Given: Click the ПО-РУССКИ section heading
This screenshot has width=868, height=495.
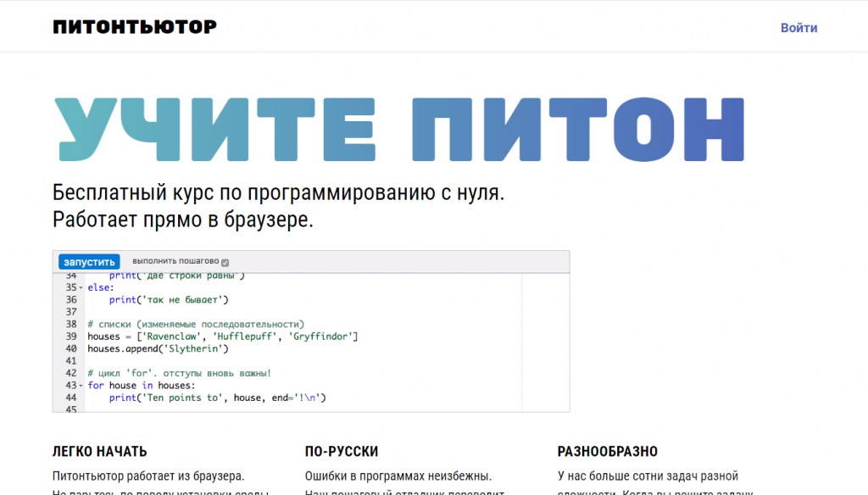Looking at the screenshot, I should 341,452.
